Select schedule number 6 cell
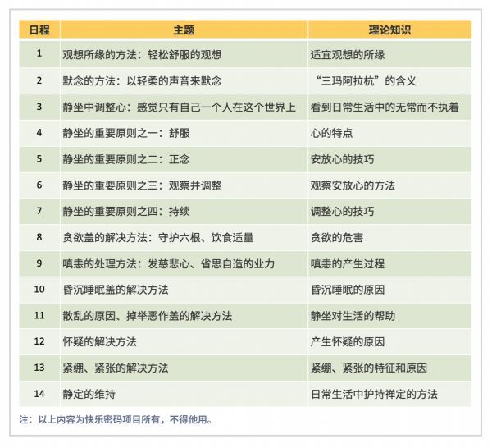 pos(39,185)
